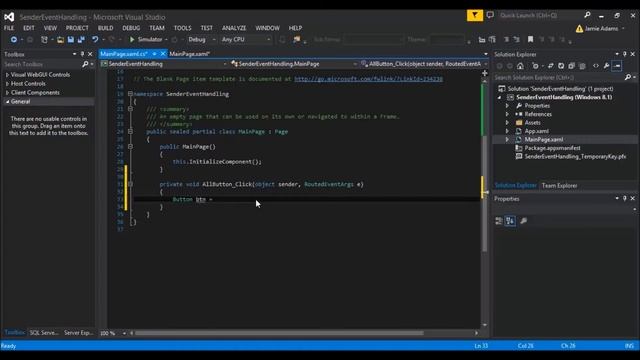Click the Undo arrow icon
Image resolution: width=640 pixels, height=360 pixels.
95,40
